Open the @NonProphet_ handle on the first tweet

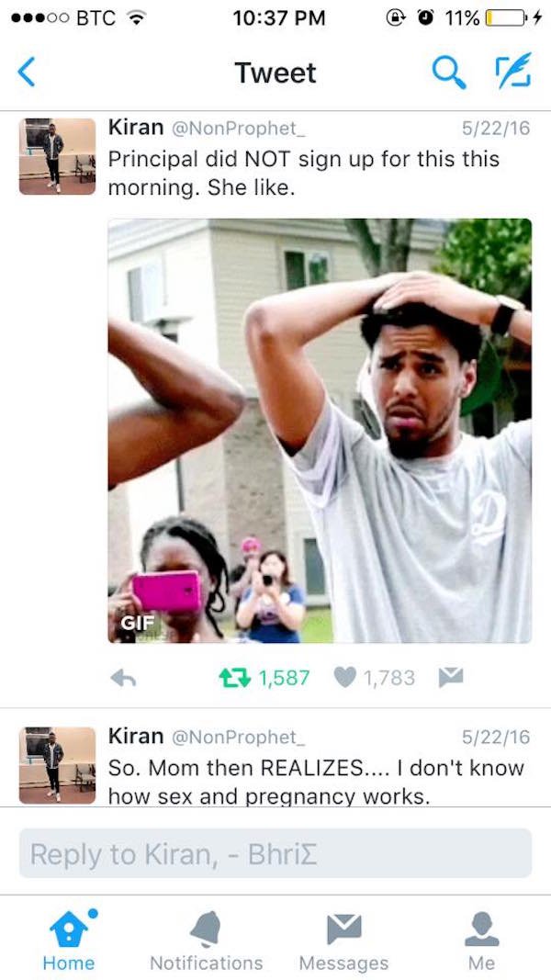coord(237,128)
